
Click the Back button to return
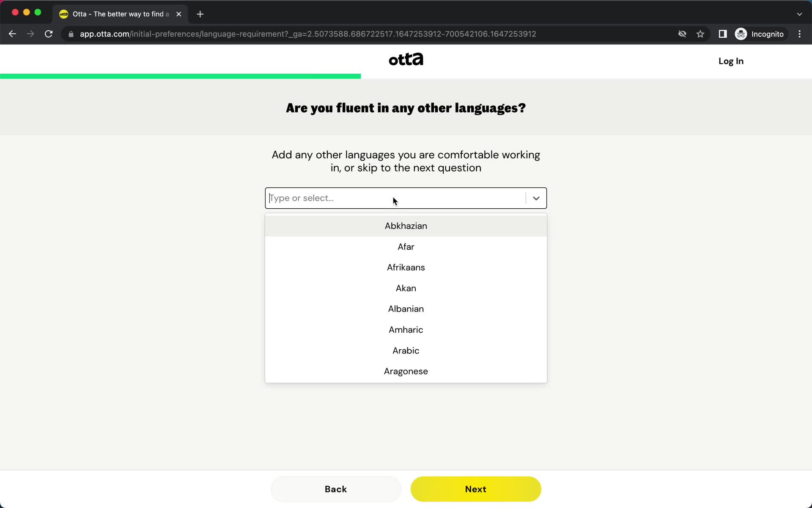click(335, 489)
